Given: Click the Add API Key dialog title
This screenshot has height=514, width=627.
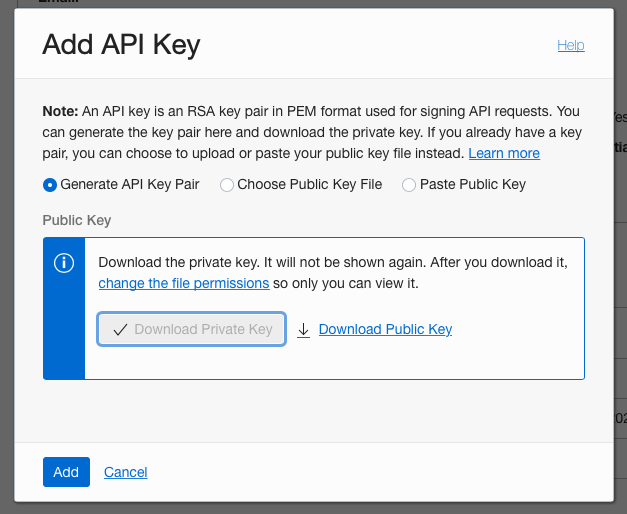Looking at the screenshot, I should click(x=121, y=44).
